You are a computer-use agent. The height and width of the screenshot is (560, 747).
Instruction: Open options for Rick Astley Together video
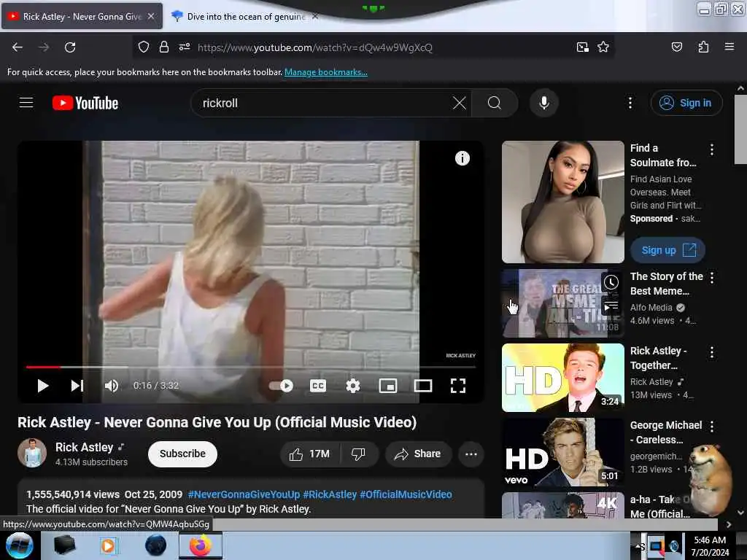(x=712, y=352)
